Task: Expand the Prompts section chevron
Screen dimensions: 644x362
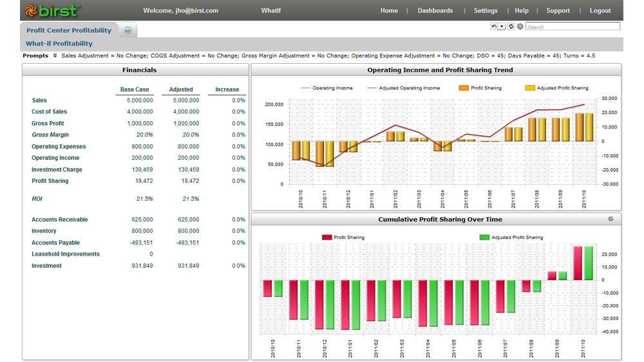Action: pos(55,56)
